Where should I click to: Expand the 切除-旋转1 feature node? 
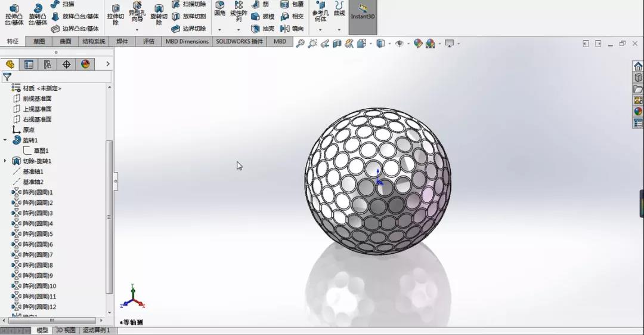click(5, 161)
